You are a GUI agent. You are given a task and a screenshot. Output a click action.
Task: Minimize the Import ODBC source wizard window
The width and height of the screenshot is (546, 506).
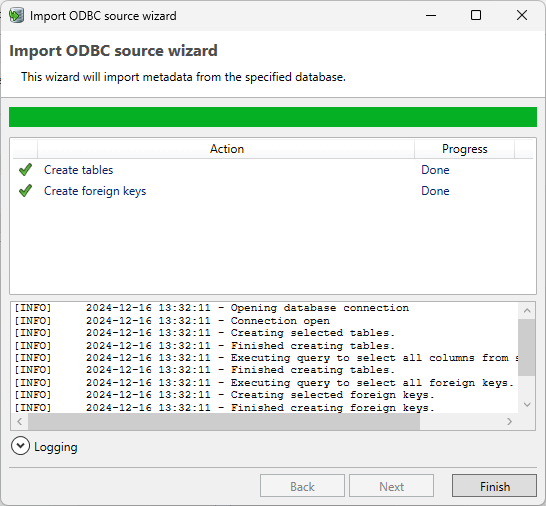431,15
